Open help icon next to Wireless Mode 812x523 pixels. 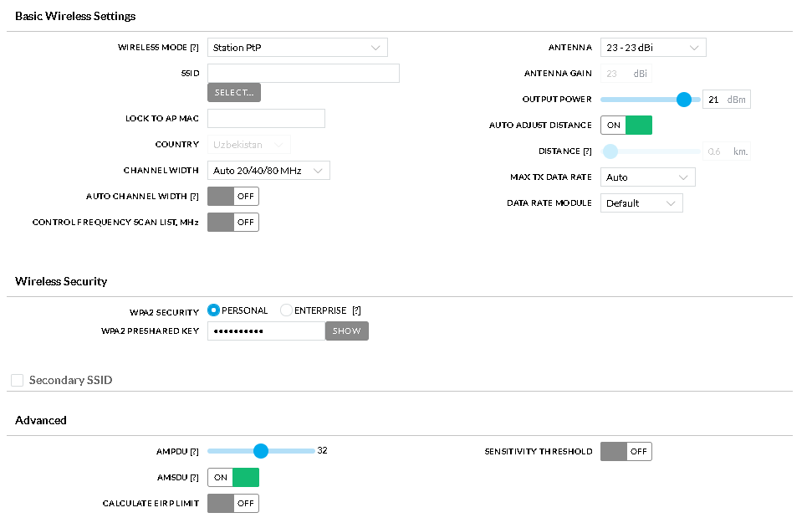tap(194, 48)
